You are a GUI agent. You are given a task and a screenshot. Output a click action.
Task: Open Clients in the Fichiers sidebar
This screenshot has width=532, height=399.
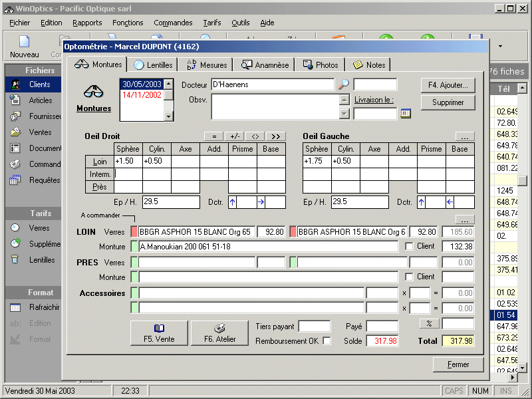pos(39,84)
